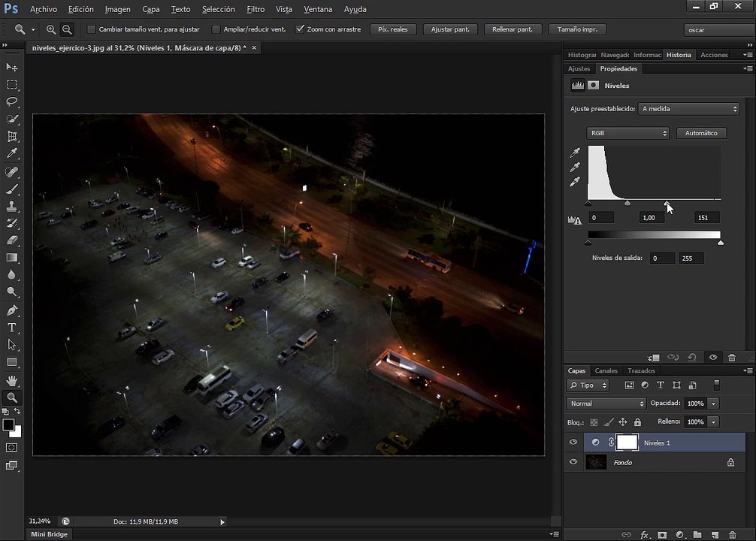Switch to the Ajustes tab
Viewport: 756px width, 541px height.
579,69
